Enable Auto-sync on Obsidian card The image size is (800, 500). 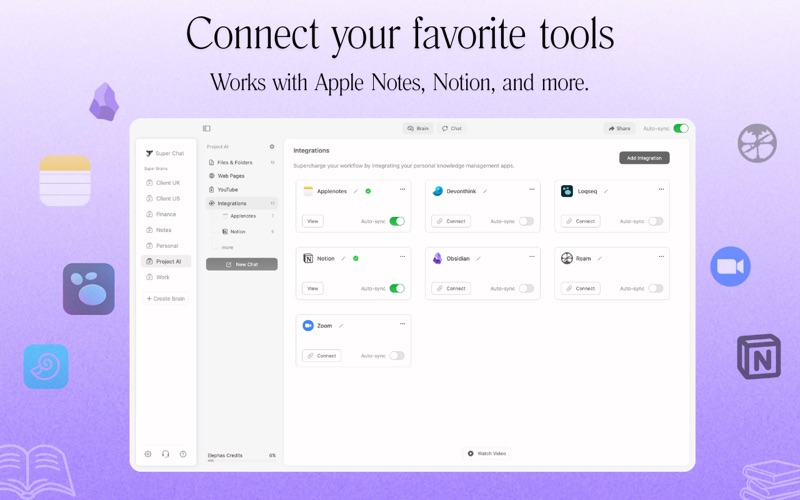point(527,288)
